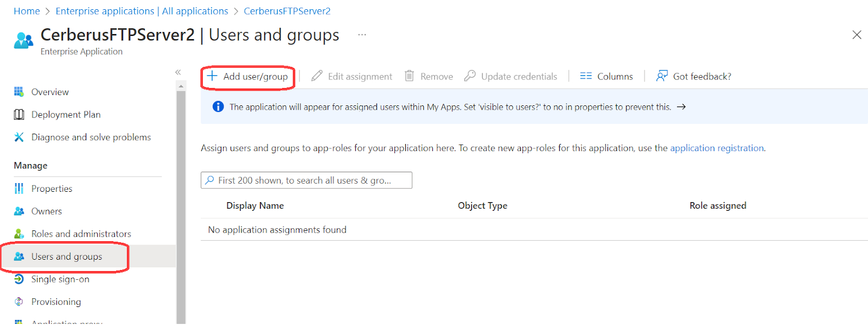Open the Overview menu item

click(x=50, y=92)
